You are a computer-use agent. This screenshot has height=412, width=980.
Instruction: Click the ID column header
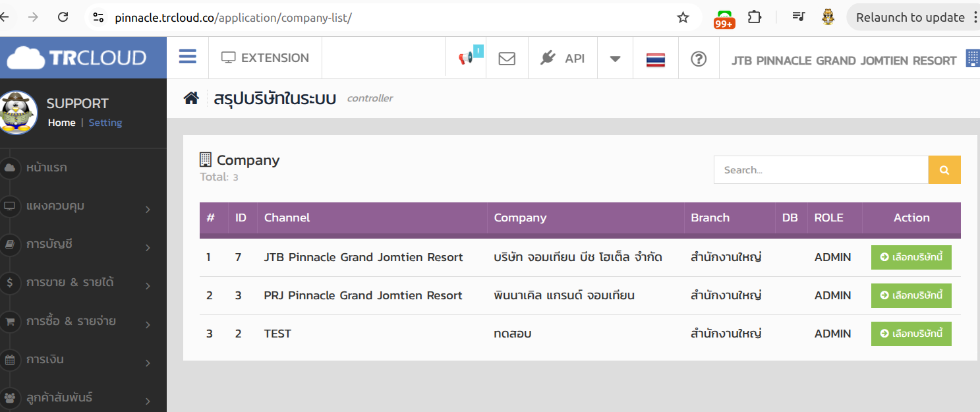click(241, 218)
